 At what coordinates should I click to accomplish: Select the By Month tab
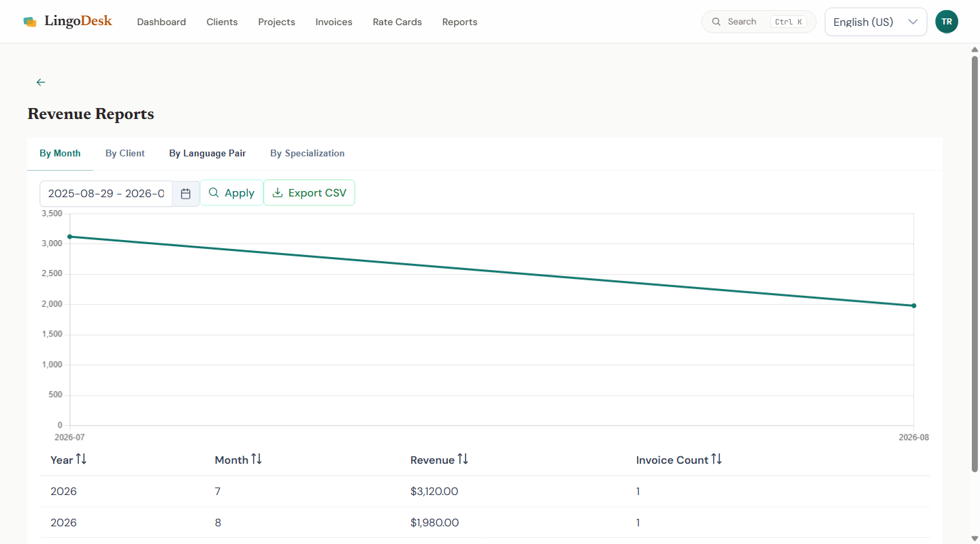60,154
